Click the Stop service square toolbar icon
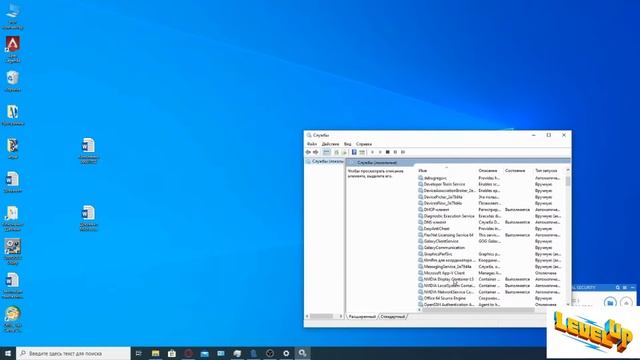Viewport: 640px width, 360px height. [x=388, y=152]
